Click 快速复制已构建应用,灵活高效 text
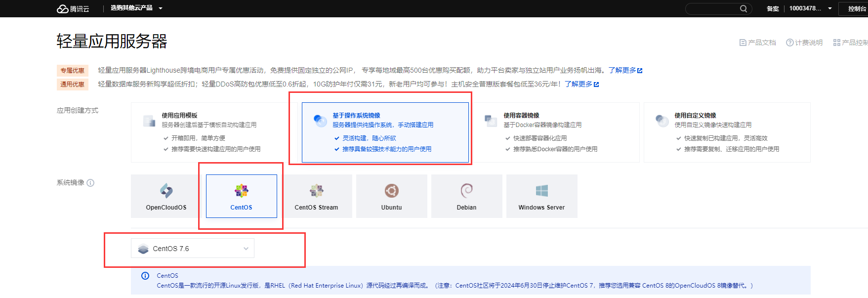This screenshot has width=868, height=298. (x=726, y=138)
